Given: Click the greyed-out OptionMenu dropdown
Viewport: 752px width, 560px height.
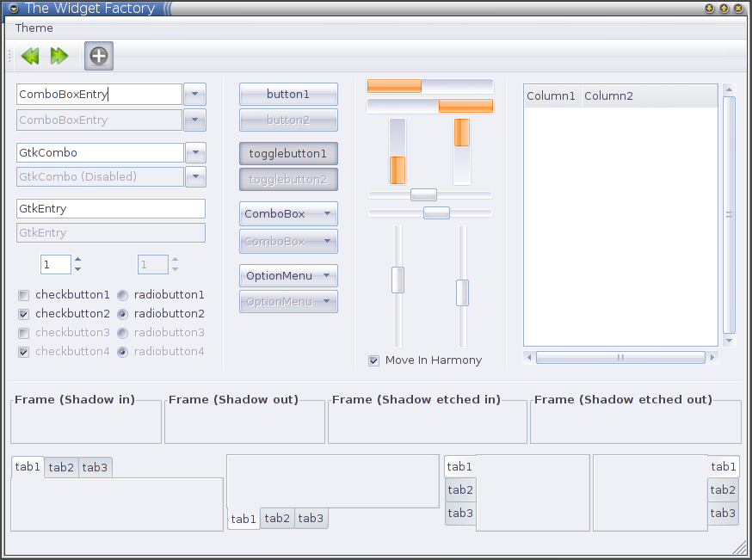Looking at the screenshot, I should [x=288, y=302].
